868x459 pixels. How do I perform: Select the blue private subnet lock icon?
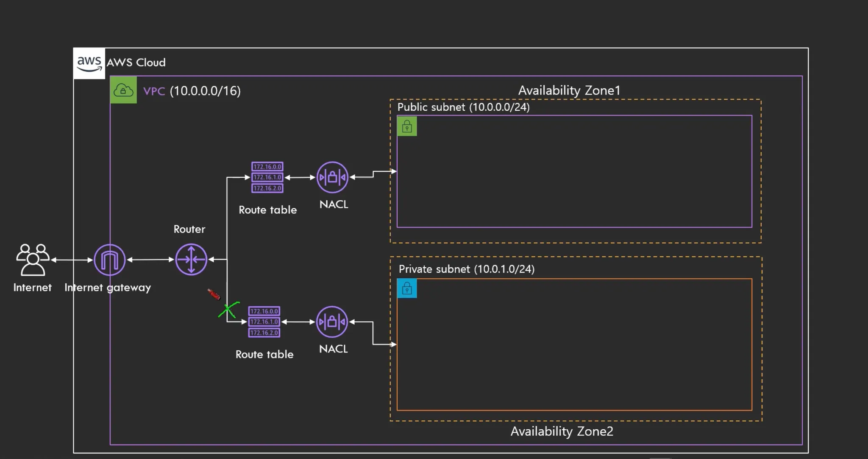click(x=407, y=288)
